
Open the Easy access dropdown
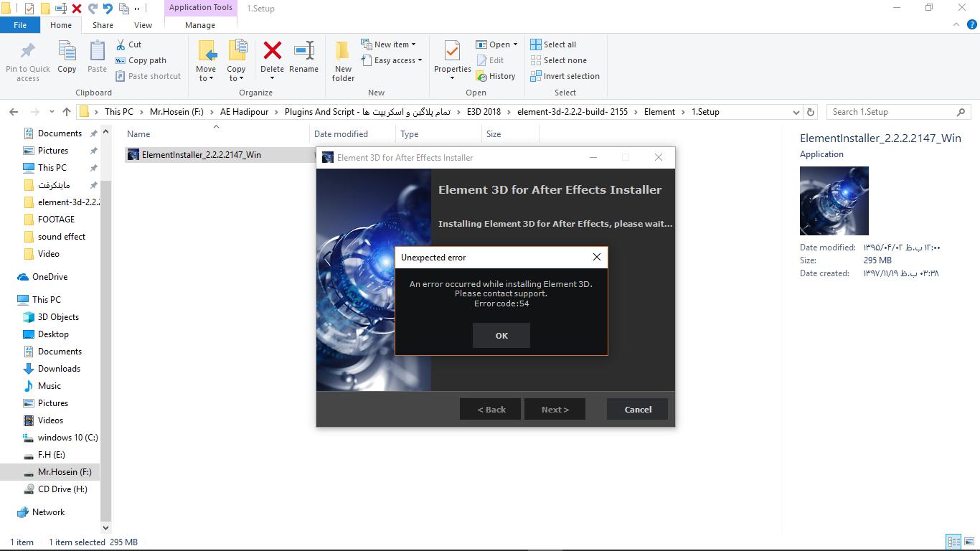(x=392, y=60)
